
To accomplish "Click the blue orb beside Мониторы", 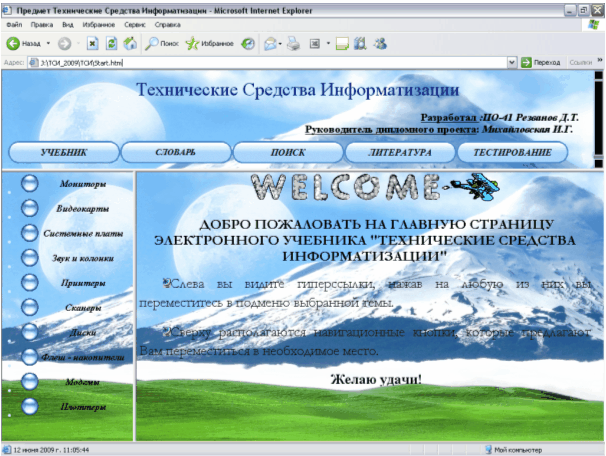I will point(30,183).
